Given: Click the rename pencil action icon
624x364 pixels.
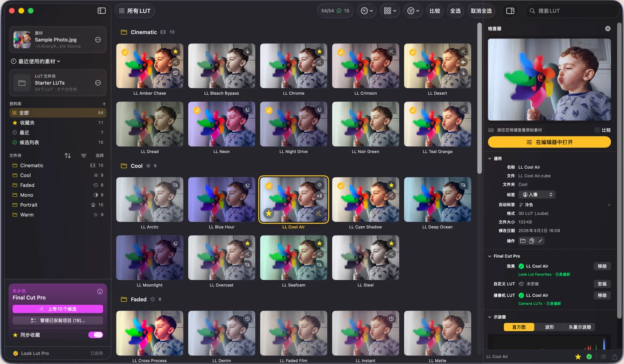Looking at the screenshot, I should tap(540, 241).
